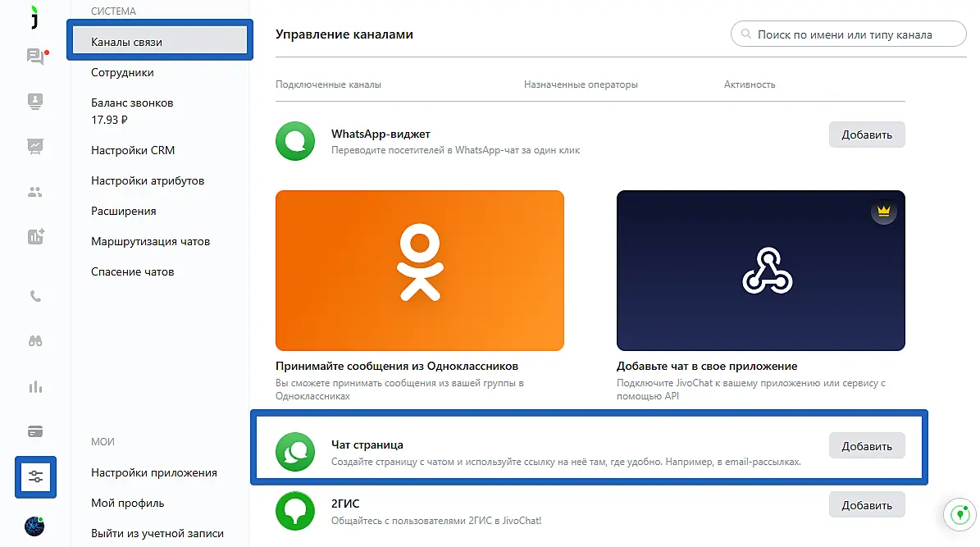Click the Управление каналами heading
This screenshot has width=980, height=547.
(344, 34)
